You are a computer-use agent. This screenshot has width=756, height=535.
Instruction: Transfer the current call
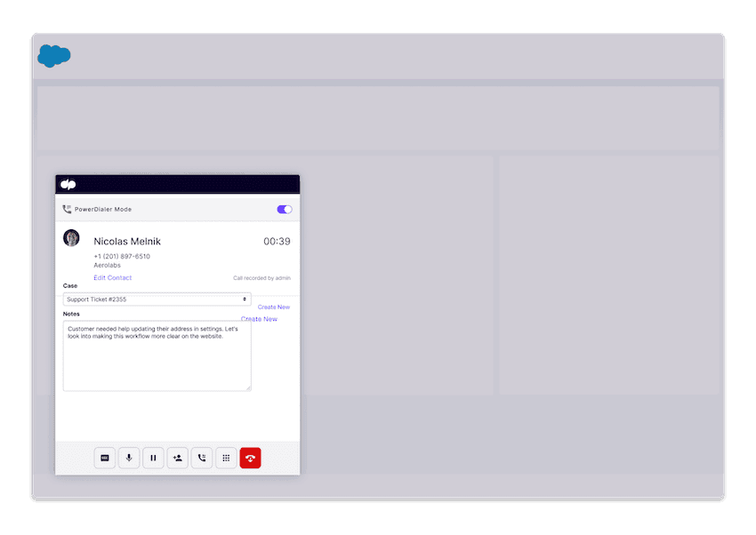click(x=201, y=458)
